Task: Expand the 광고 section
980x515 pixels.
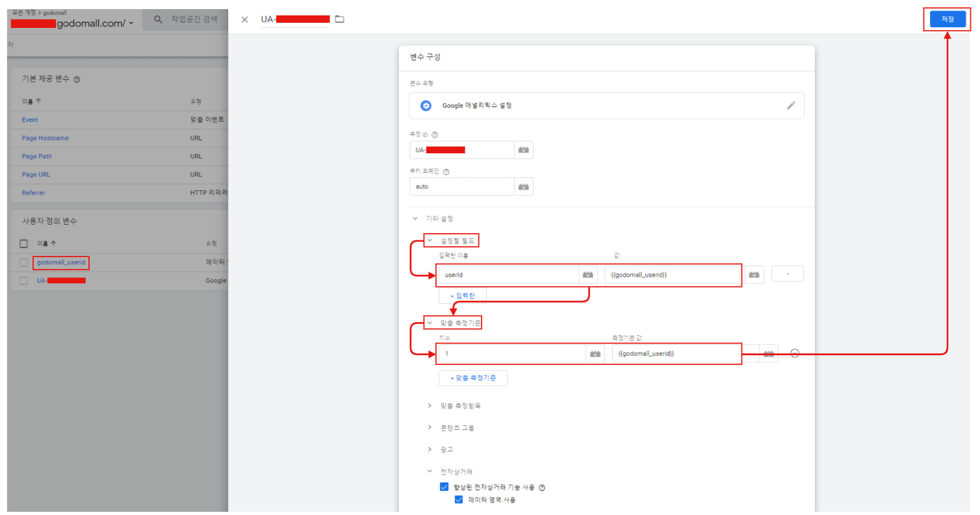Action: pyautogui.click(x=430, y=449)
